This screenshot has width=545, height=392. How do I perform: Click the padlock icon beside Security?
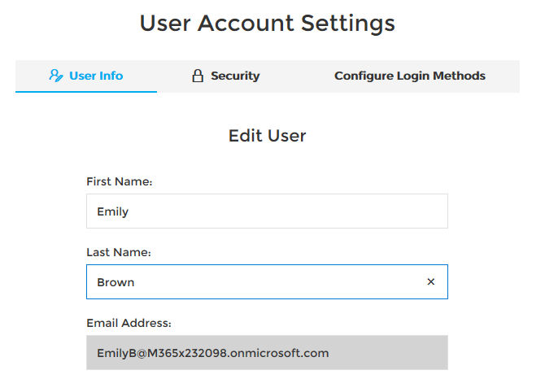197,76
